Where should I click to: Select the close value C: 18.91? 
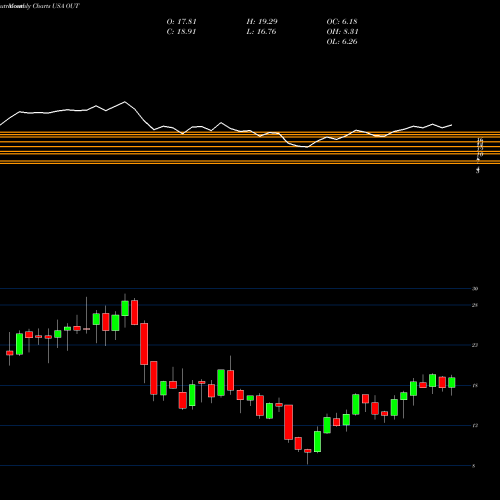[181, 32]
